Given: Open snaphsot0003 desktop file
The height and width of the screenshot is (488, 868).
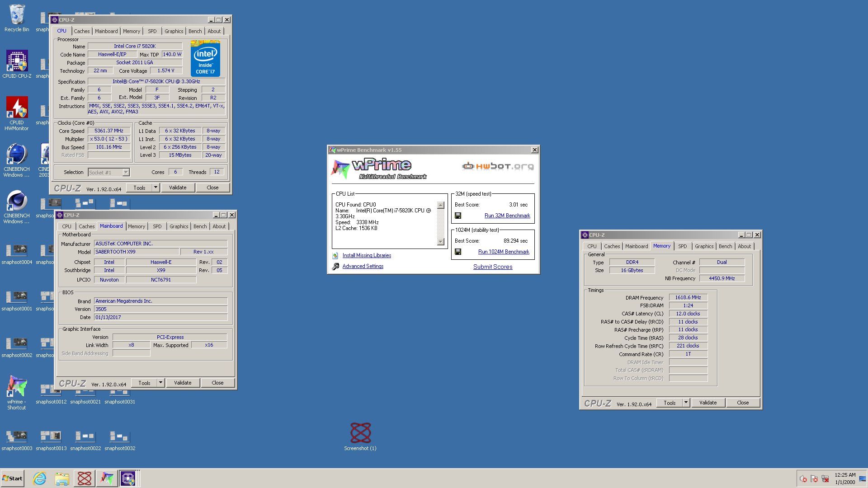Looking at the screenshot, I should pyautogui.click(x=17, y=440).
